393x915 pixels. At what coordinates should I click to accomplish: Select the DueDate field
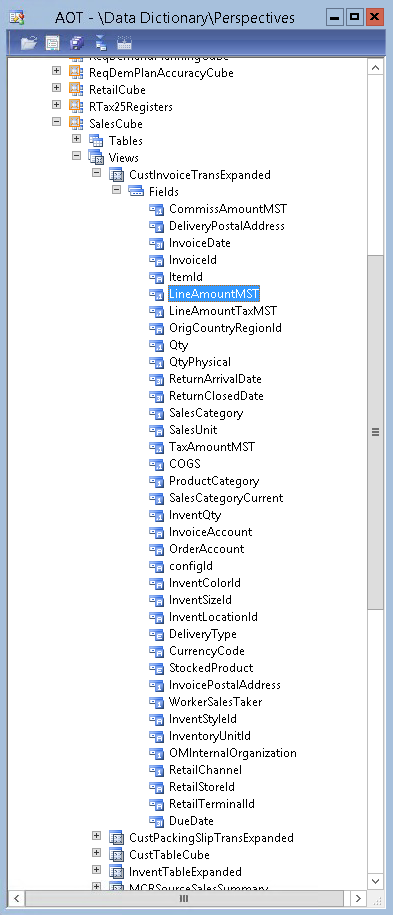[x=191, y=820]
